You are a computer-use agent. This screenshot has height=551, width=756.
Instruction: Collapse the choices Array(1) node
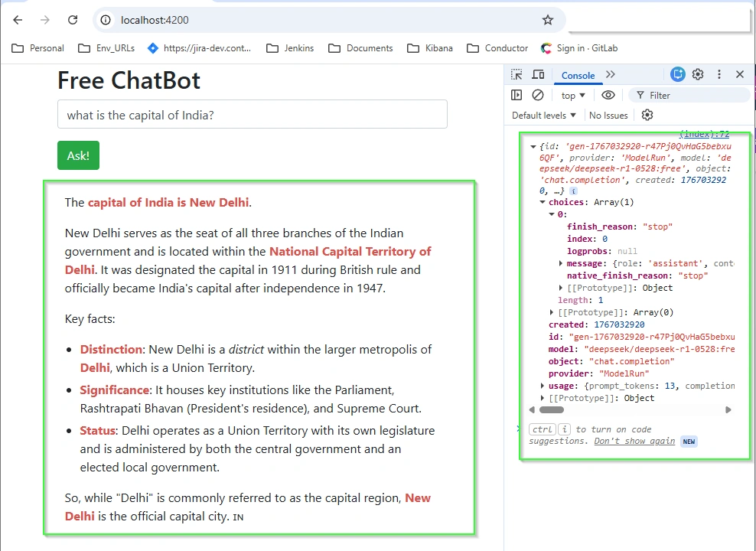(543, 203)
